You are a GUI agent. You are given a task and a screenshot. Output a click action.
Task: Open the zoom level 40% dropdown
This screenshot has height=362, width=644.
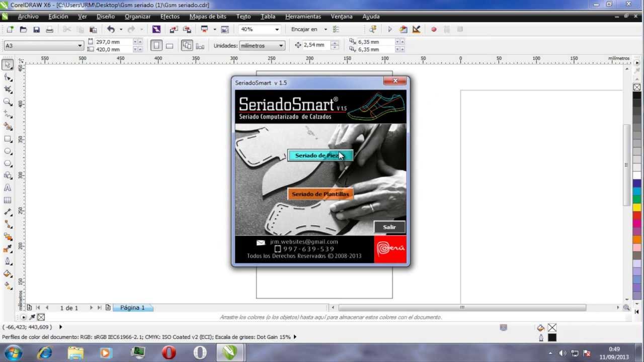point(277,30)
